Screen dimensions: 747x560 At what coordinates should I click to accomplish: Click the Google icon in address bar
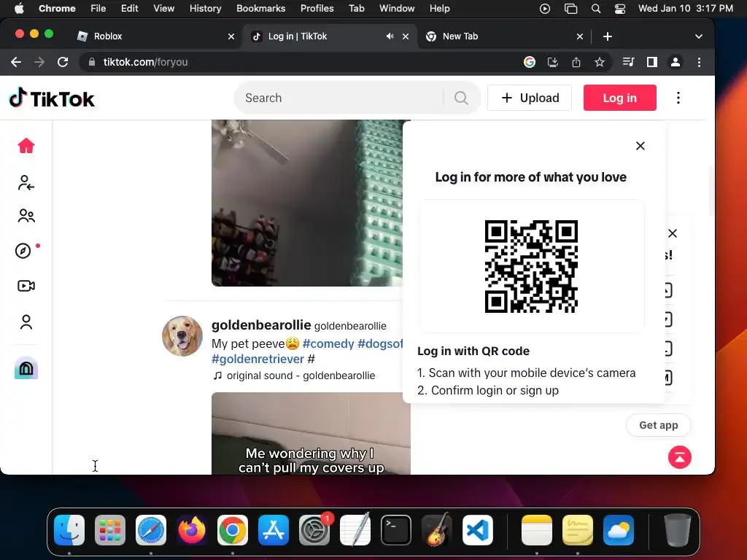[x=530, y=62]
